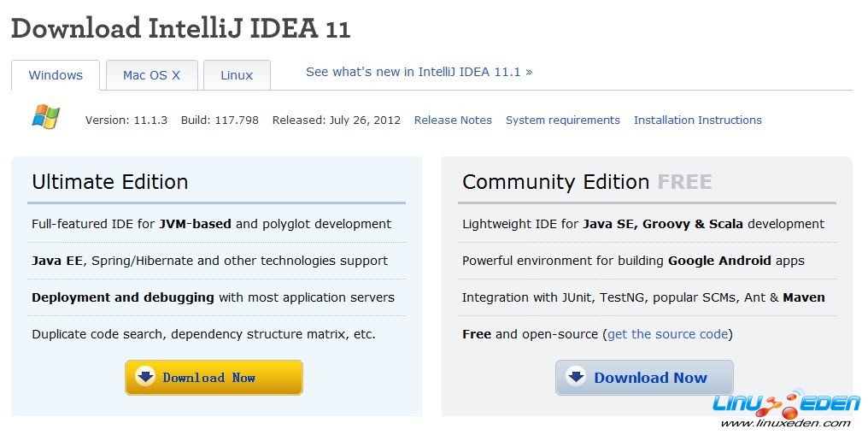
Task: Open See what's new in IntelliJ IDEA 11.1
Action: tap(419, 72)
